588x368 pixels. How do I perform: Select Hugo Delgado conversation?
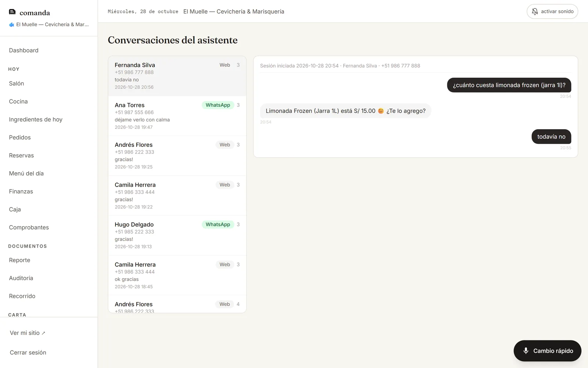pyautogui.click(x=177, y=236)
